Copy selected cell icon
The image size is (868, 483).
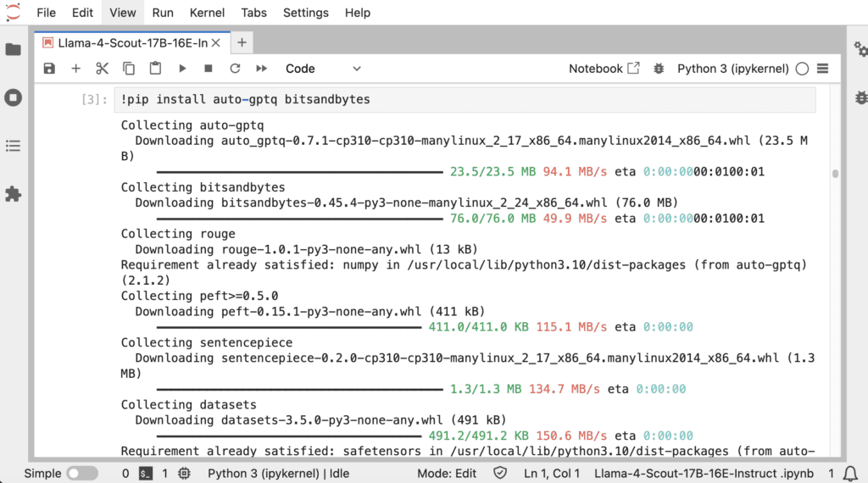[129, 69]
